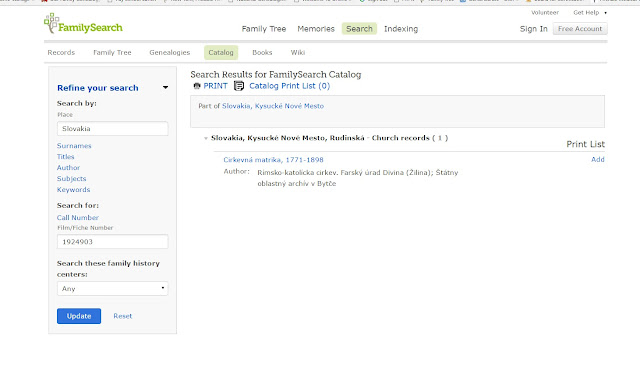The image size is (640, 367).
Task: Open Slovakia, Kysucké Nové Mesto link
Action: (x=273, y=106)
